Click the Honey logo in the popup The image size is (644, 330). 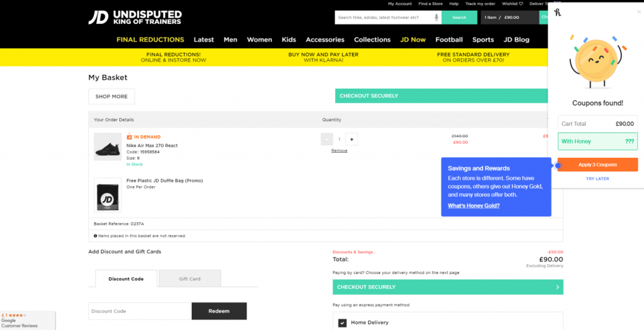click(x=557, y=13)
